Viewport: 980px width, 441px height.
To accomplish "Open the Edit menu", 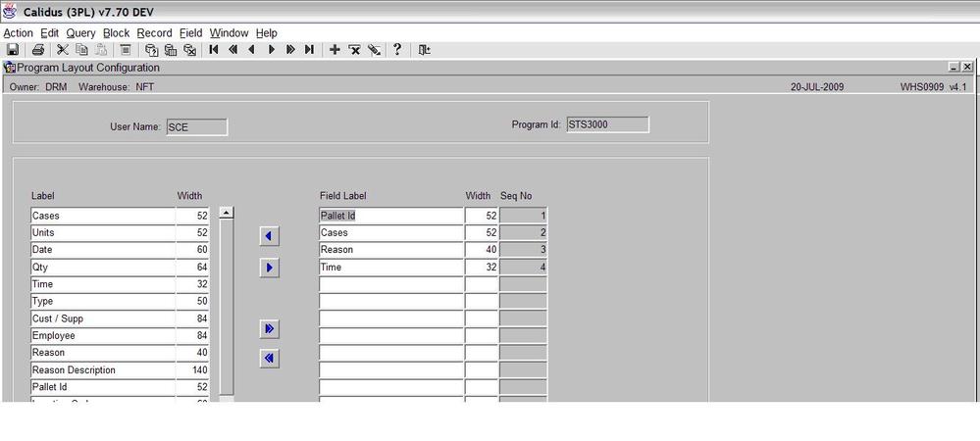I will [49, 33].
